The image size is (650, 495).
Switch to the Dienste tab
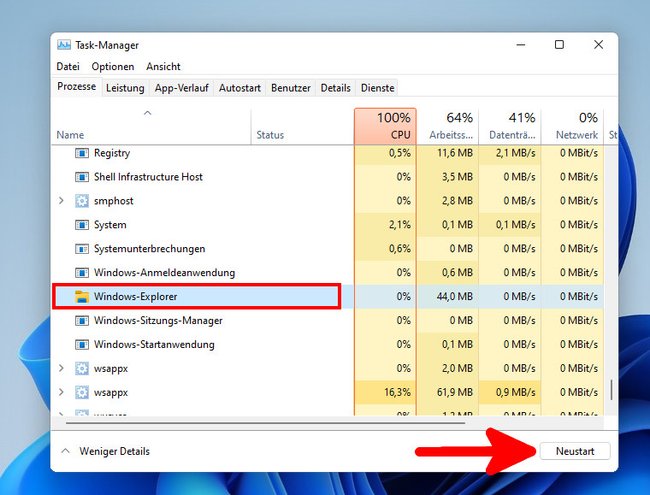pos(377,88)
